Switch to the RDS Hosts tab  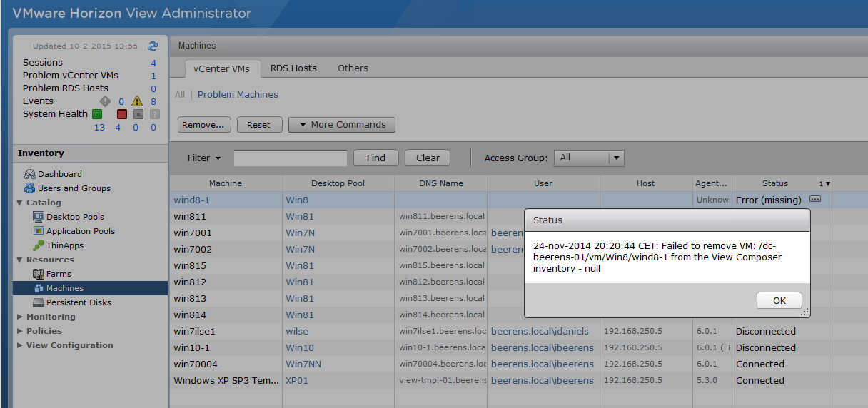(293, 68)
